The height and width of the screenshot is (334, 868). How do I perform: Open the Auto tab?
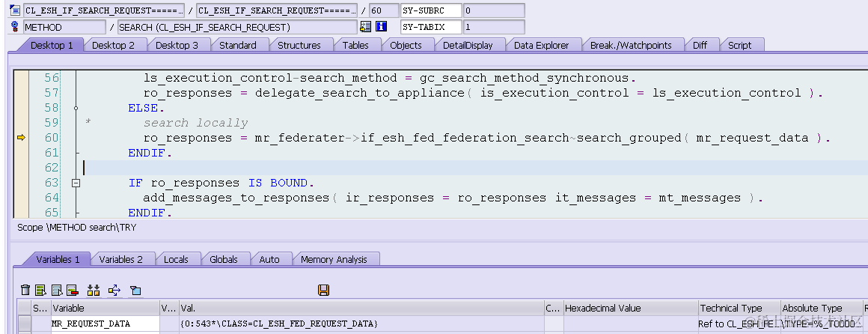[269, 259]
